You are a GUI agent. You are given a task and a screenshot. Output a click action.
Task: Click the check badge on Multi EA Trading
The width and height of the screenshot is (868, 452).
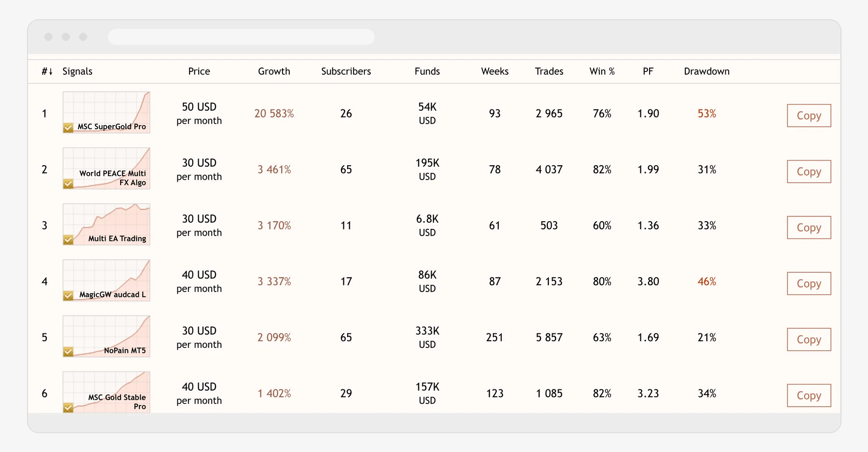click(68, 239)
